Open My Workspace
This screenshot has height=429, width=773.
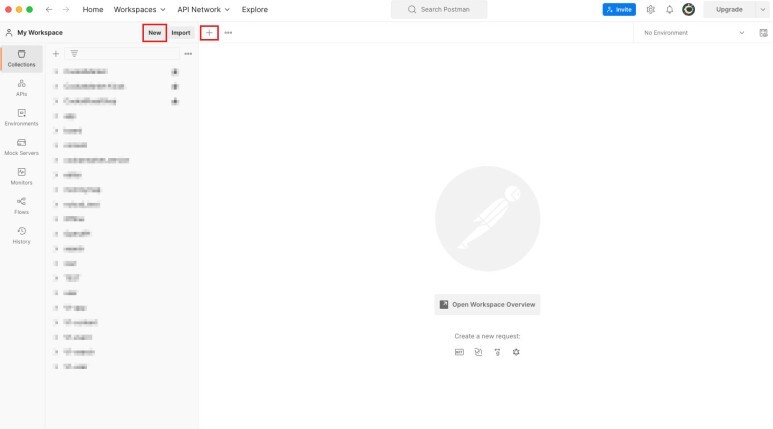pyautogui.click(x=34, y=33)
